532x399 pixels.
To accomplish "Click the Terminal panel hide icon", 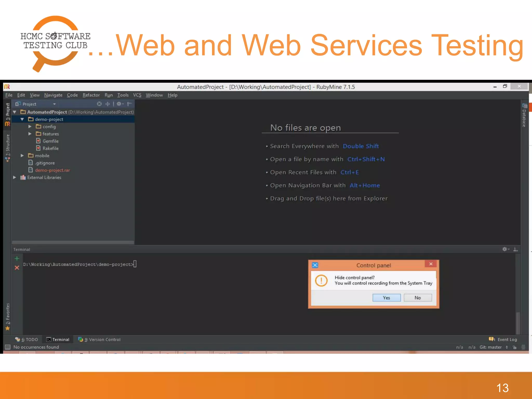I will (x=516, y=249).
